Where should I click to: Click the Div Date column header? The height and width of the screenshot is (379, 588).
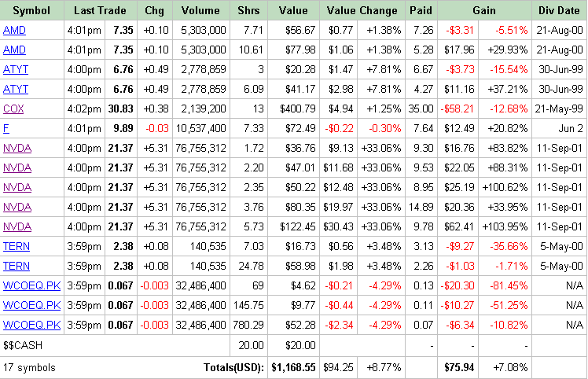point(559,10)
